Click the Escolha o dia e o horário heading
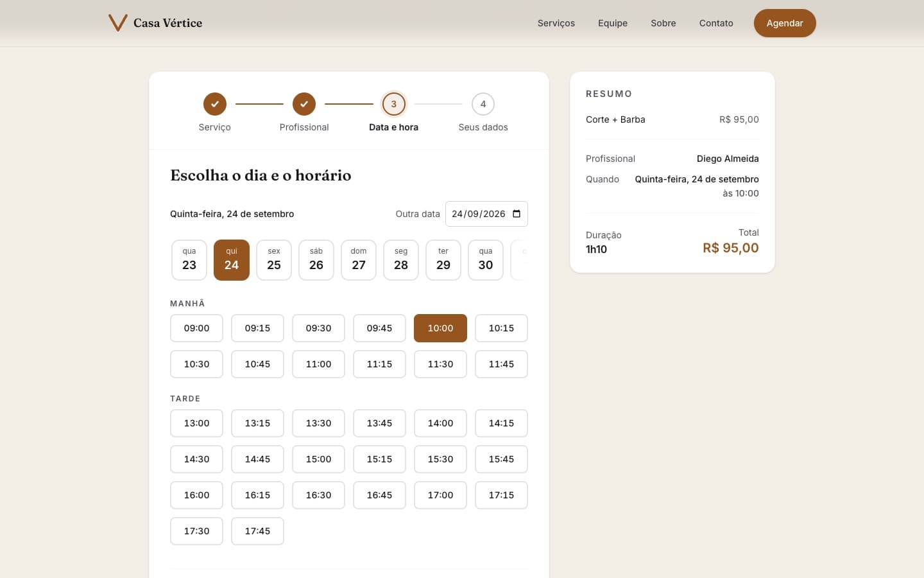The height and width of the screenshot is (578, 924). 261,175
